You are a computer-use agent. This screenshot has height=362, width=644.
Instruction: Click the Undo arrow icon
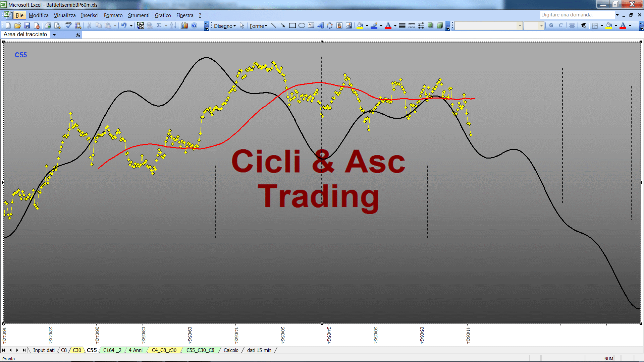click(124, 25)
